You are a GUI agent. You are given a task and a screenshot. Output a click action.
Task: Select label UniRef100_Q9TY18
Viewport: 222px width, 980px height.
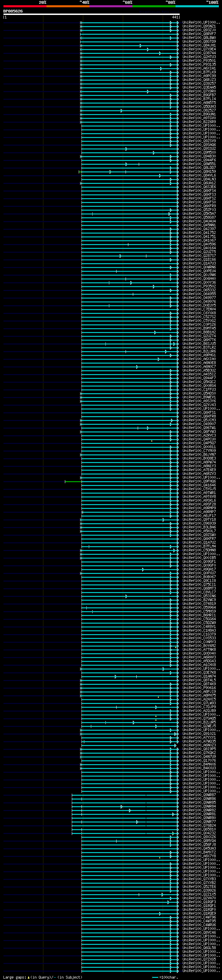199,519
